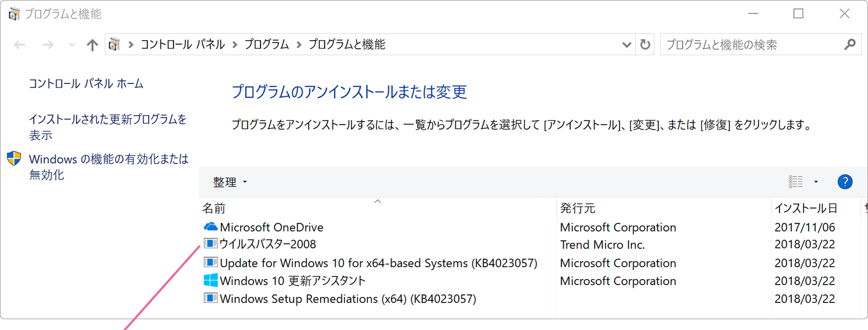Expand the address bar history dropdown
This screenshot has height=330, width=868.
pos(627,44)
